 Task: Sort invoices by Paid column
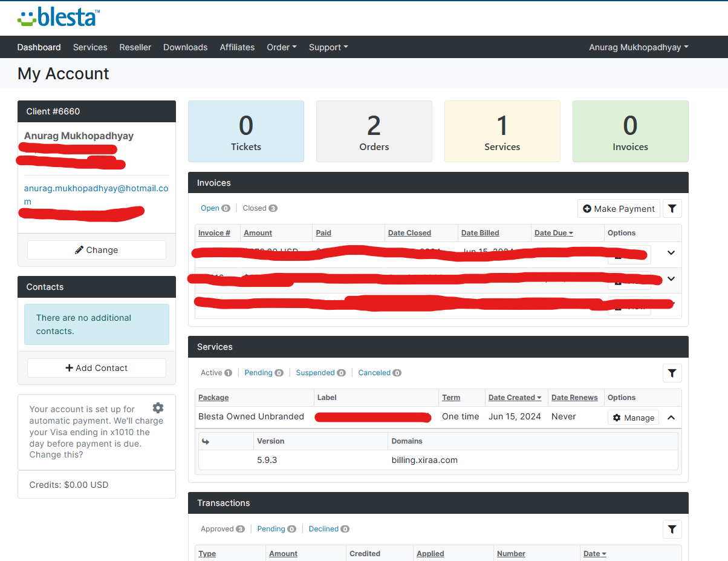point(323,233)
